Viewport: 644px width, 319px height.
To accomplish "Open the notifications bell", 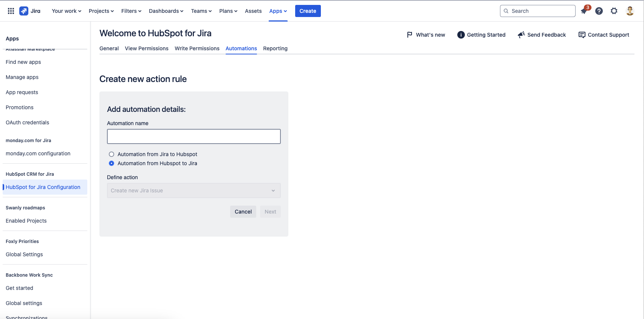I will (584, 11).
